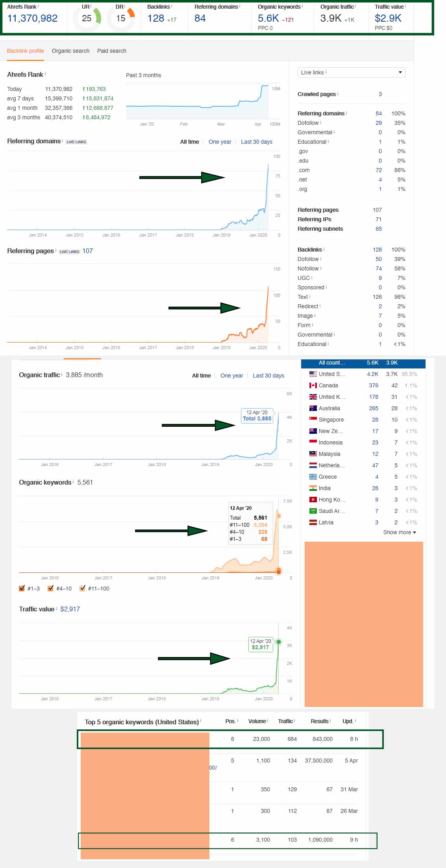Viewport: 446px width, 868px height.
Task: Click info icon beside Organic keywords in top bar
Action: coord(302,6)
